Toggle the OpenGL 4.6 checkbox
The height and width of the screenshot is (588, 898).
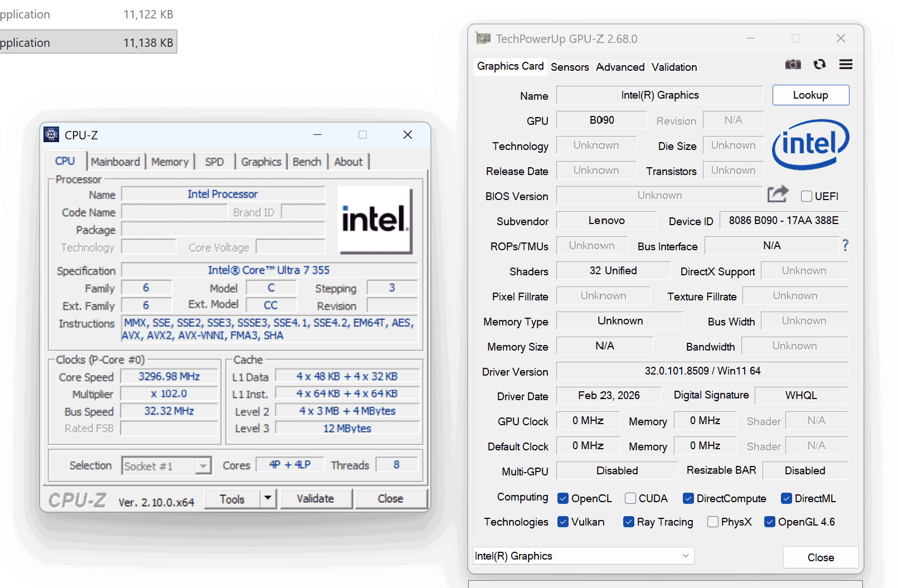pyautogui.click(x=770, y=522)
